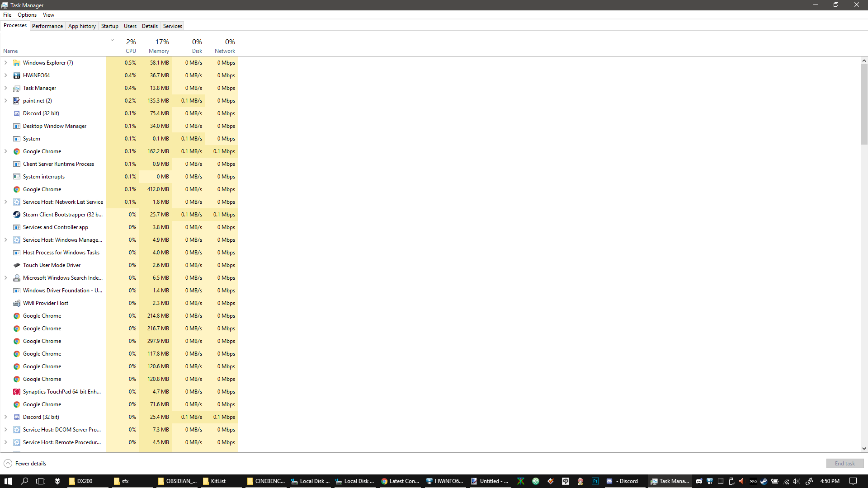Select Host Process for Windows Tasks
The width and height of the screenshot is (868, 488).
point(119,253)
